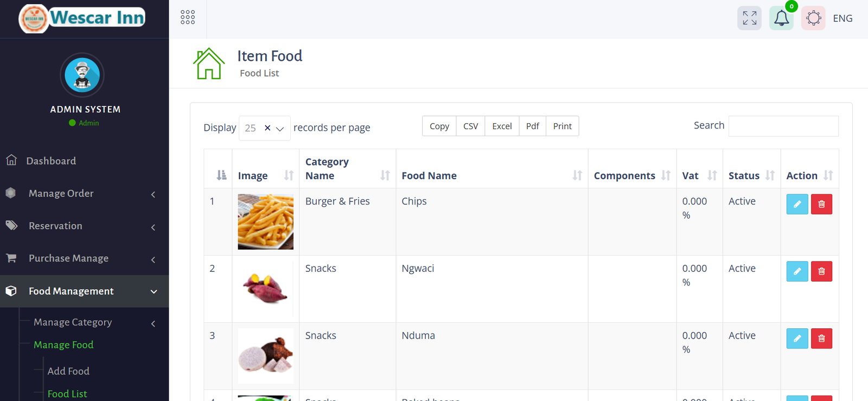This screenshot has width=868, height=401.
Task: Click the edit pencil icon for Chips
Action: coord(797,204)
